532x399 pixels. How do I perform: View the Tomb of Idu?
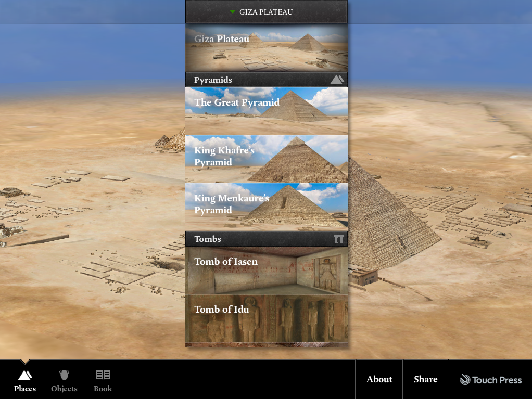[266, 318]
